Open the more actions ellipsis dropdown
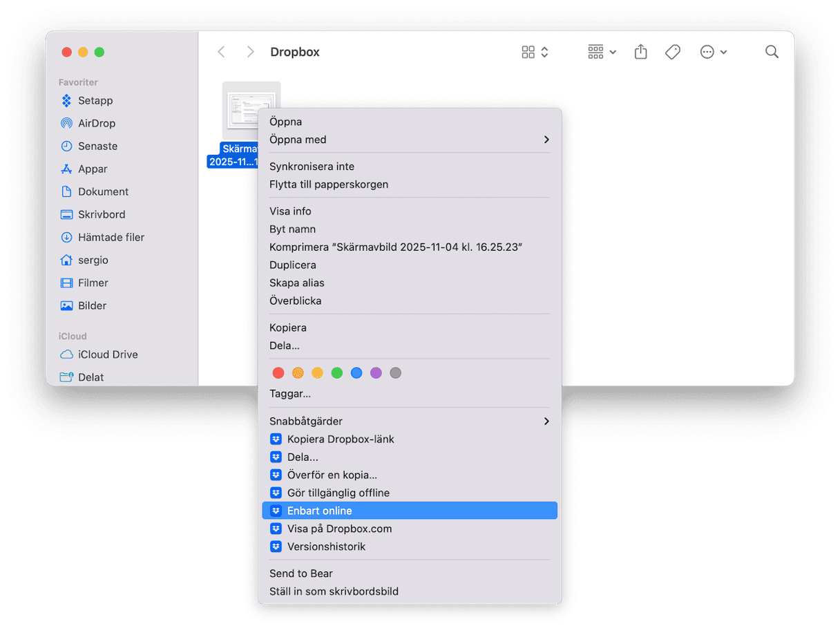This screenshot has height=626, width=840. tap(714, 52)
